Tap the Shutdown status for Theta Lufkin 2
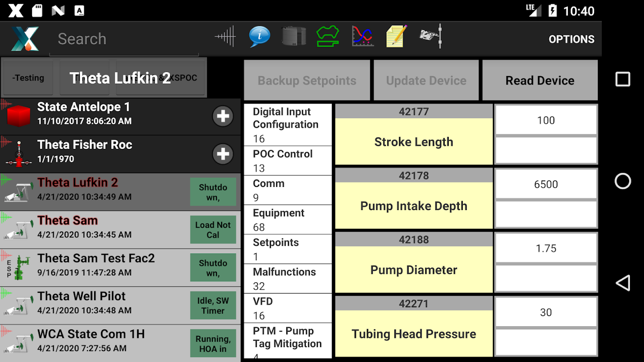This screenshot has height=362, width=644. tap(213, 192)
